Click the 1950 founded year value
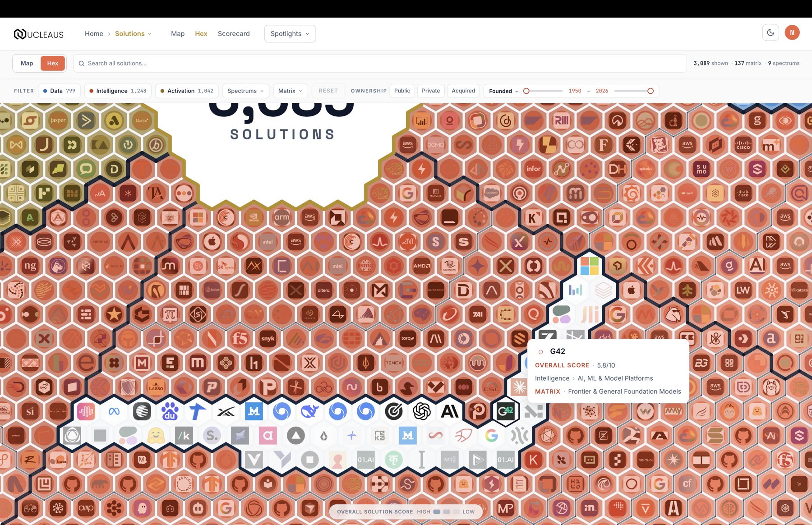Image resolution: width=812 pixels, height=525 pixels. click(x=575, y=91)
